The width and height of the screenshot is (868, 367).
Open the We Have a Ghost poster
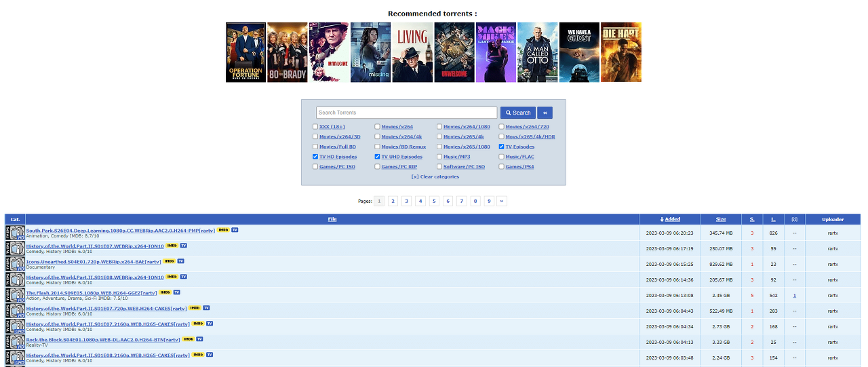point(579,52)
